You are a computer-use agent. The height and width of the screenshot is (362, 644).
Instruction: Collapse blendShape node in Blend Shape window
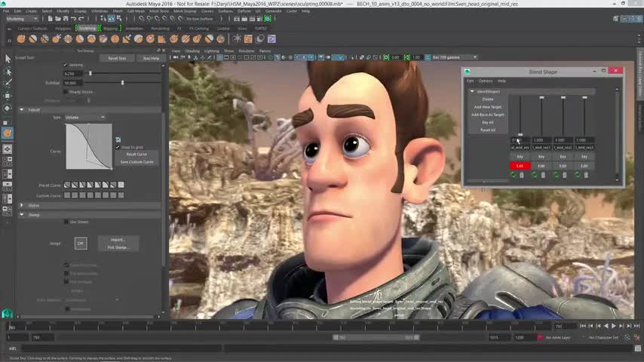click(x=472, y=91)
